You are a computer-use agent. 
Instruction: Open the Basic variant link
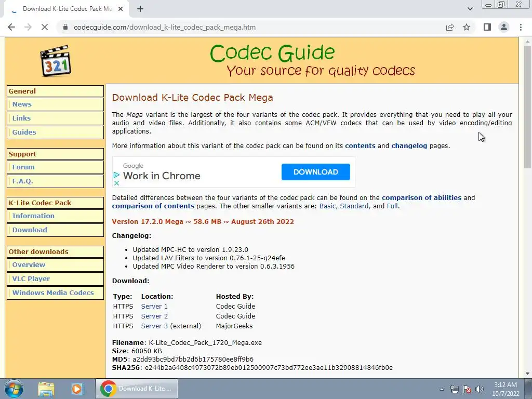(x=327, y=206)
